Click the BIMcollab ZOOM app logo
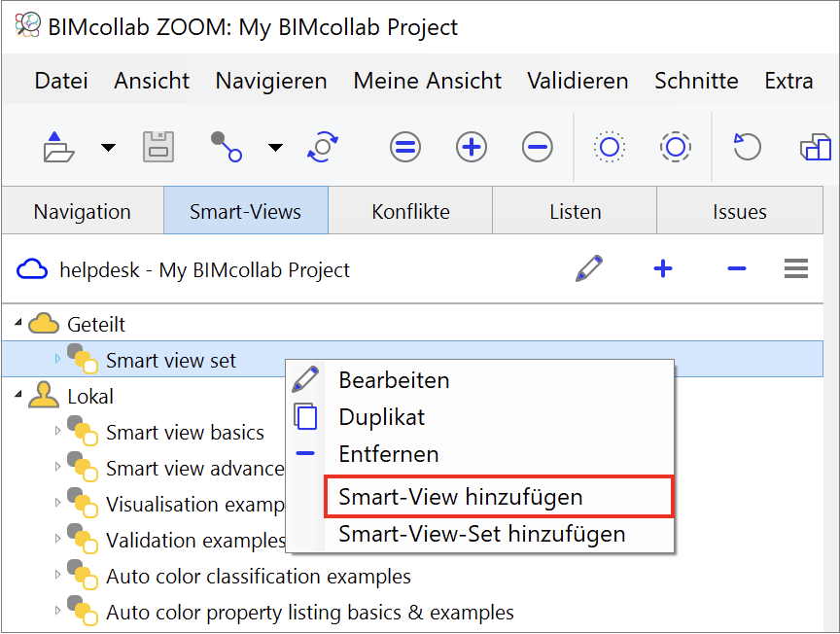Screen dimensions: 840x634 28,24
